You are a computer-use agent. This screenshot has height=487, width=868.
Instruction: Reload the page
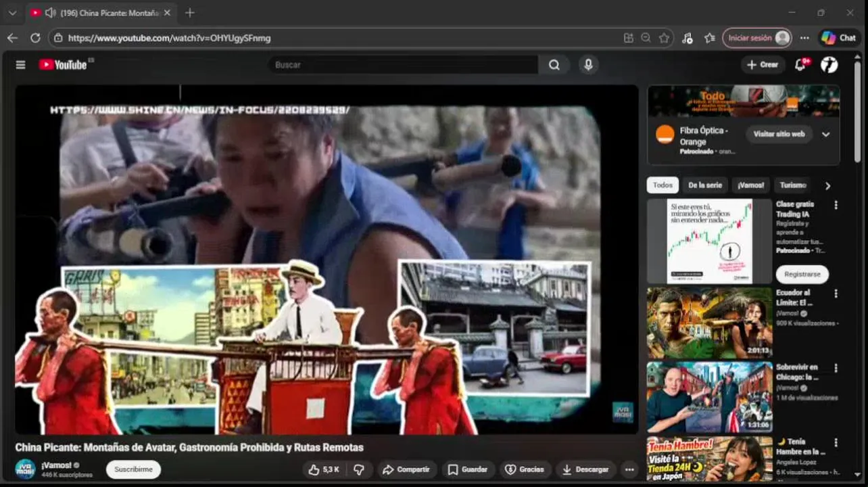(x=35, y=38)
